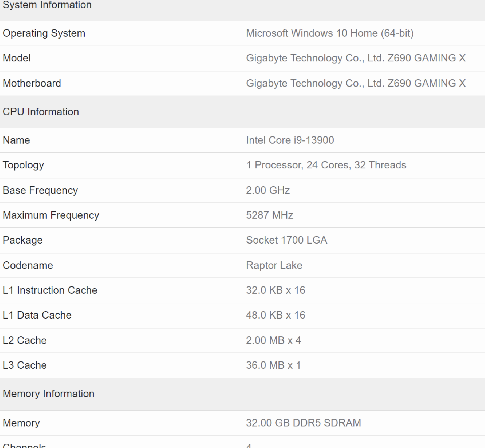Click the 'L1 Data Cache' label

pyautogui.click(x=37, y=315)
